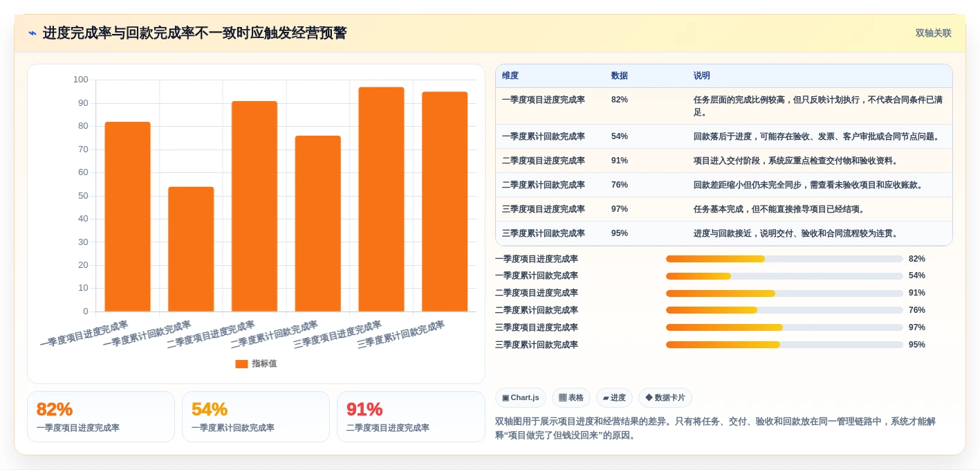Click the Chart.js chip
Image resolution: width=980 pixels, height=470 pixels.
tap(521, 398)
